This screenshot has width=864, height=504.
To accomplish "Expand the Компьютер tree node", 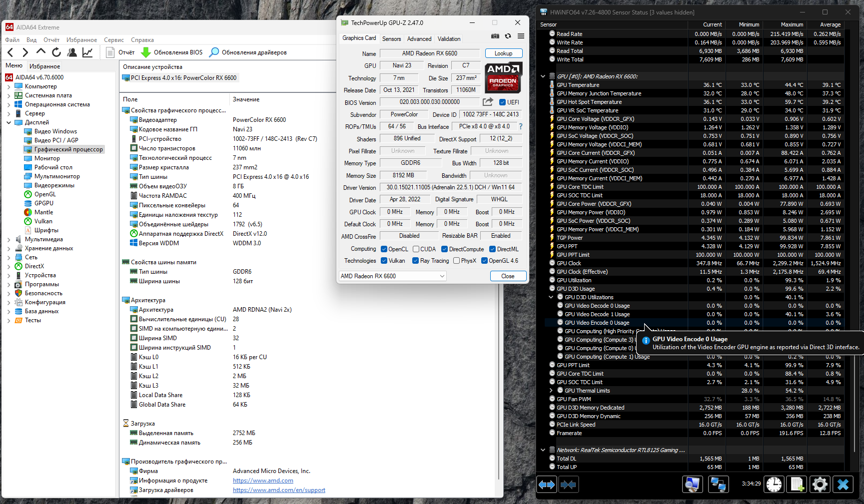I will click(x=8, y=86).
